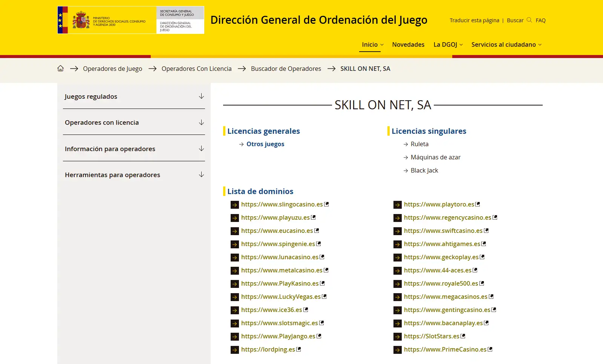
Task: Go to Operadores de Juego breadcrumb
Action: 113,69
